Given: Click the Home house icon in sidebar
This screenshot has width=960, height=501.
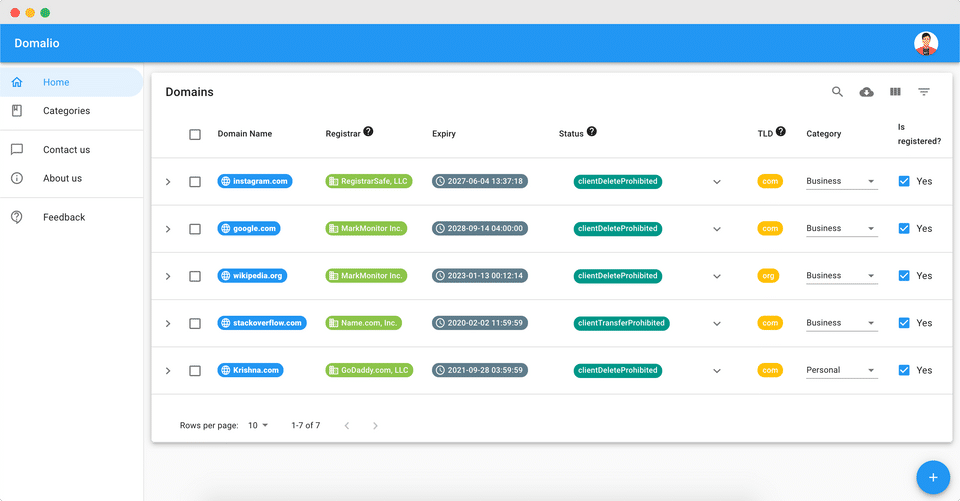Looking at the screenshot, I should [x=17, y=82].
